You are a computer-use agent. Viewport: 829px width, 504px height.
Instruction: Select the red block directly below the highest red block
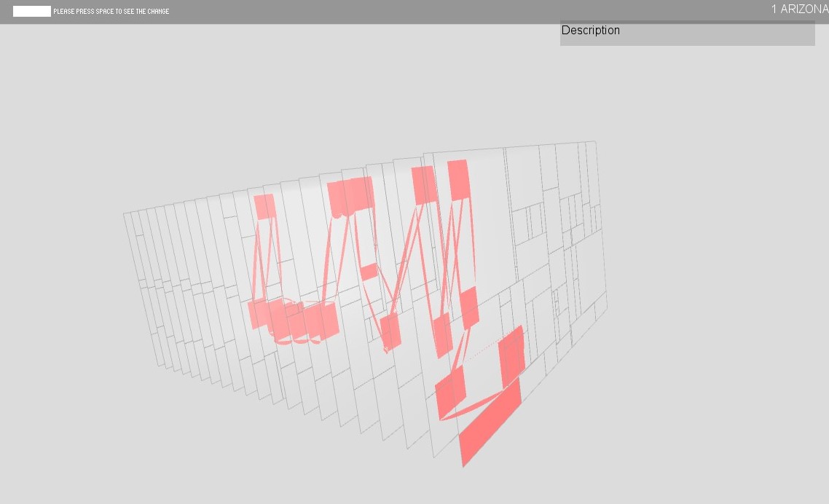[x=469, y=307]
